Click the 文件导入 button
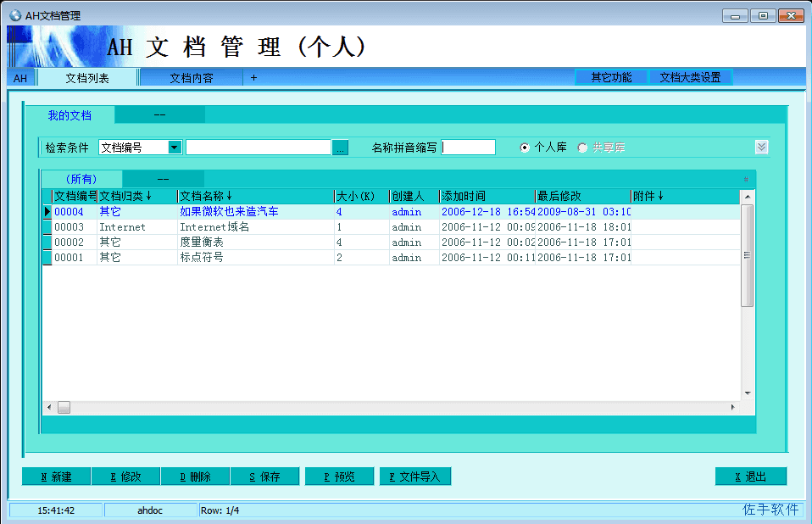 click(414, 477)
